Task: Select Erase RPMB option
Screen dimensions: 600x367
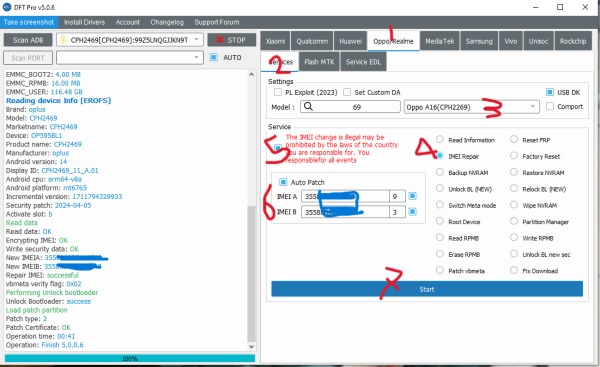Action: [x=440, y=254]
